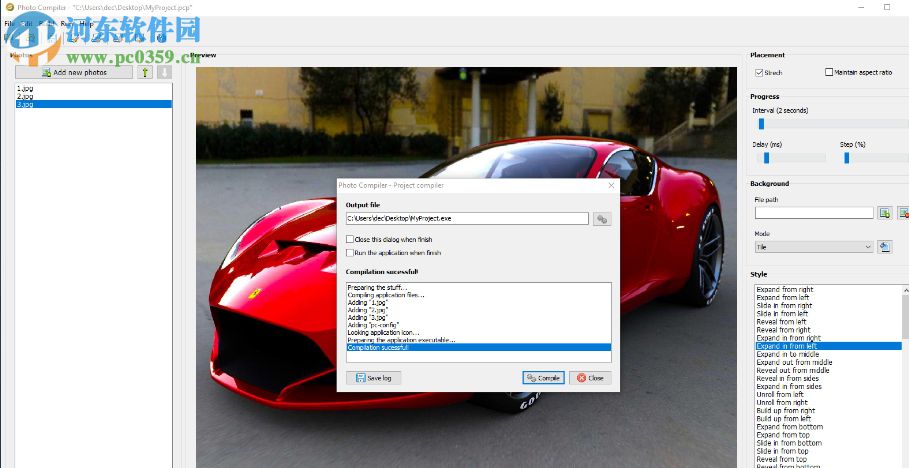Select highlighted 'Compilation sucessful!' log line
Viewport: 909px width, 468px height.
click(x=479, y=347)
